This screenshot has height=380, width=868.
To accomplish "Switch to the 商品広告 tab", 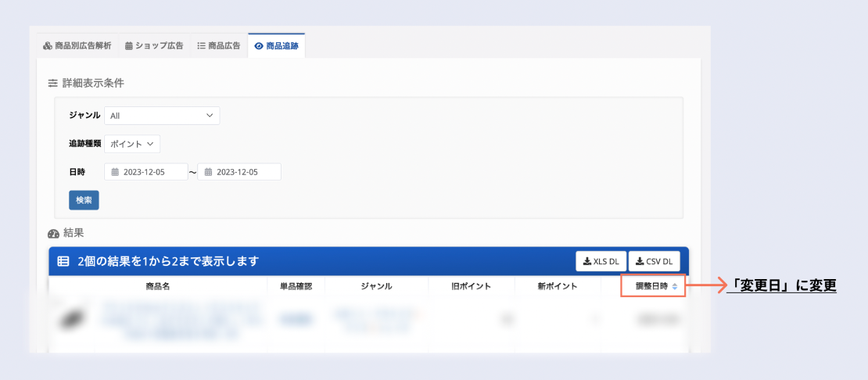I will [218, 46].
